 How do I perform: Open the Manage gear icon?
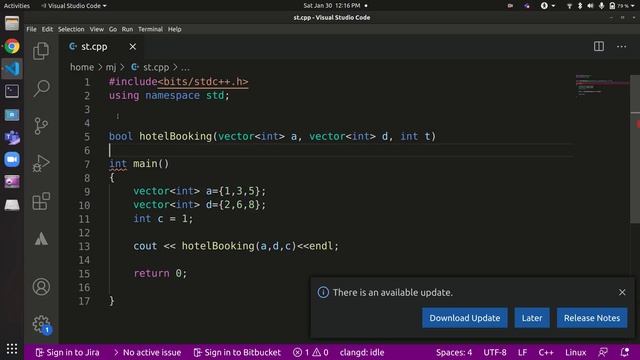[41, 324]
